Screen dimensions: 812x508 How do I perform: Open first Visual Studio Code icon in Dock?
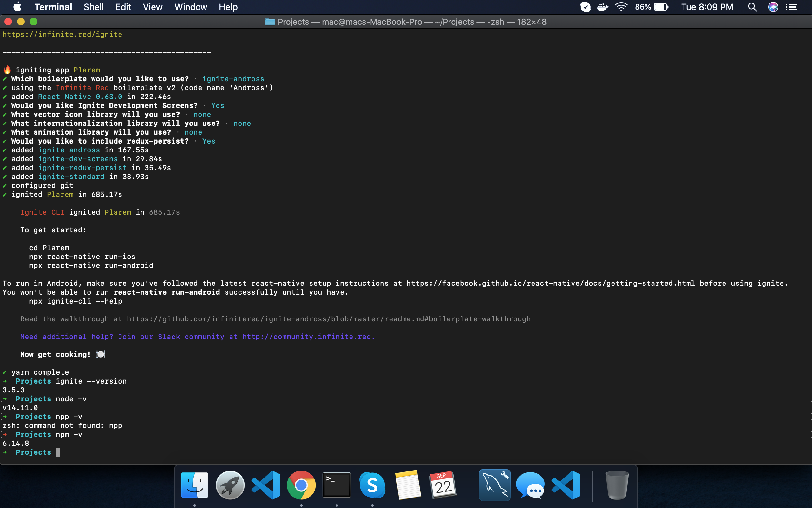[x=266, y=485]
